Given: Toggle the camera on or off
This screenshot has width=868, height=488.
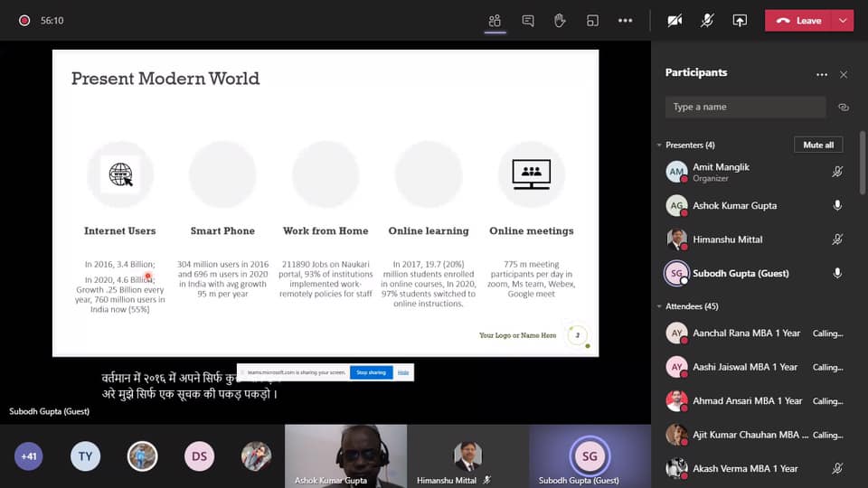Looking at the screenshot, I should point(675,21).
